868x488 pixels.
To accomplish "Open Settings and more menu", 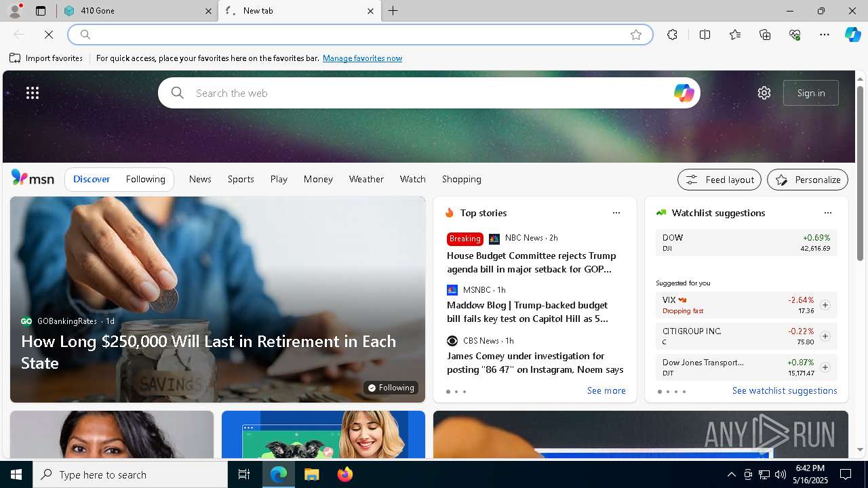I will (x=825, y=35).
